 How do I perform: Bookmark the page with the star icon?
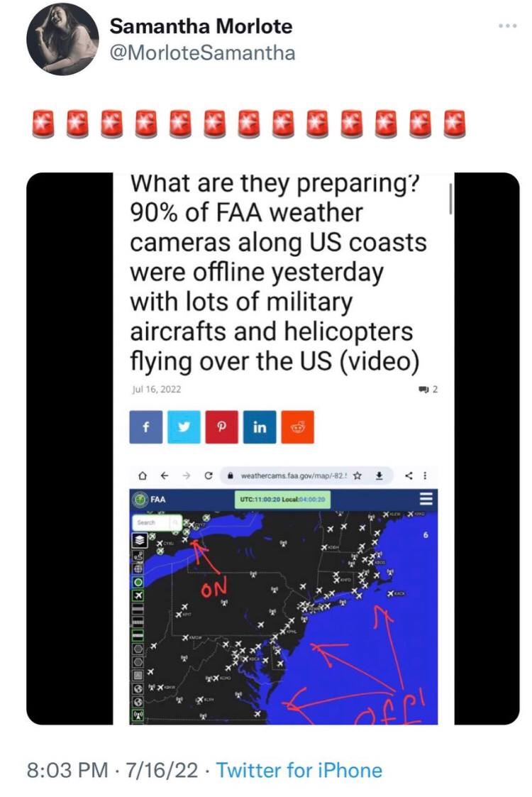point(358,476)
